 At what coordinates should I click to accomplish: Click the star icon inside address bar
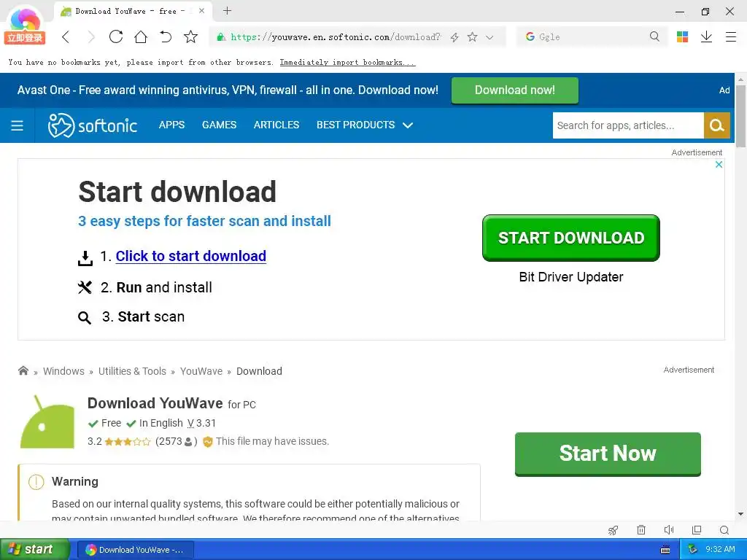472,36
